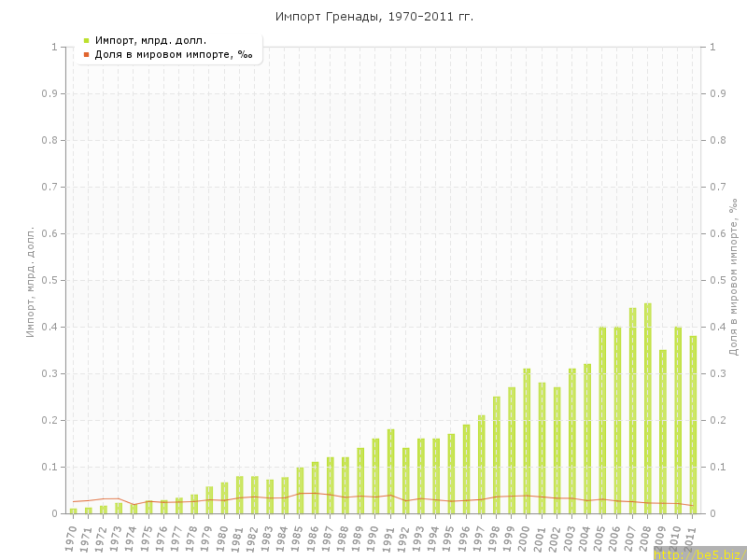Click the bar for year 1998
This screenshot has height=560, width=747.
pos(497,455)
